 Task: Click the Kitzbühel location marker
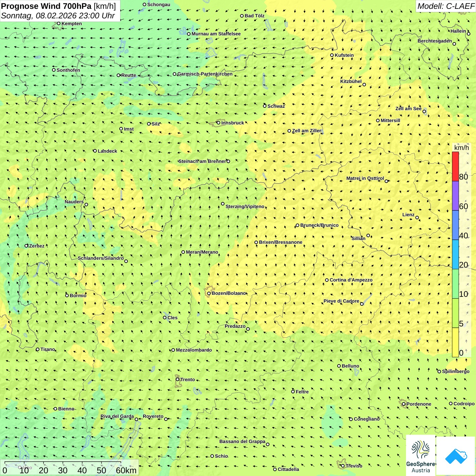click(x=364, y=84)
